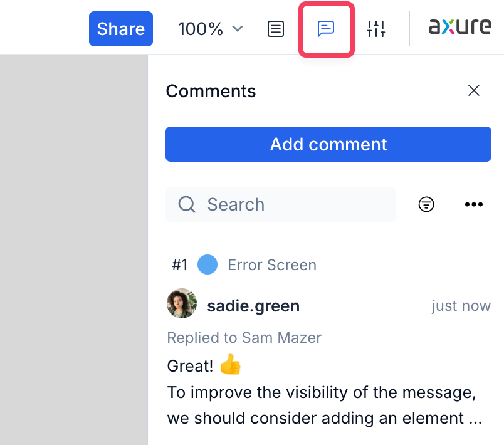Click the just now timestamp
The width and height of the screenshot is (504, 445).
tap(461, 306)
